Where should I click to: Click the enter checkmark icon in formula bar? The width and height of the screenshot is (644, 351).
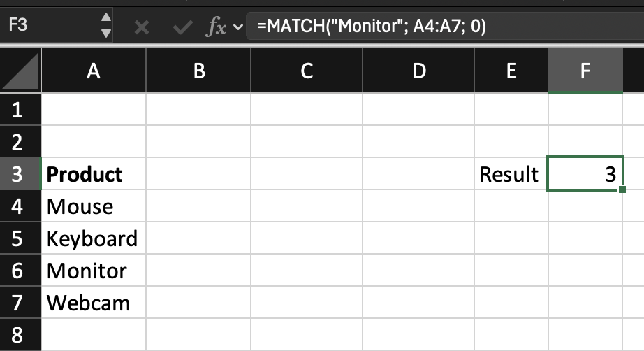182,27
